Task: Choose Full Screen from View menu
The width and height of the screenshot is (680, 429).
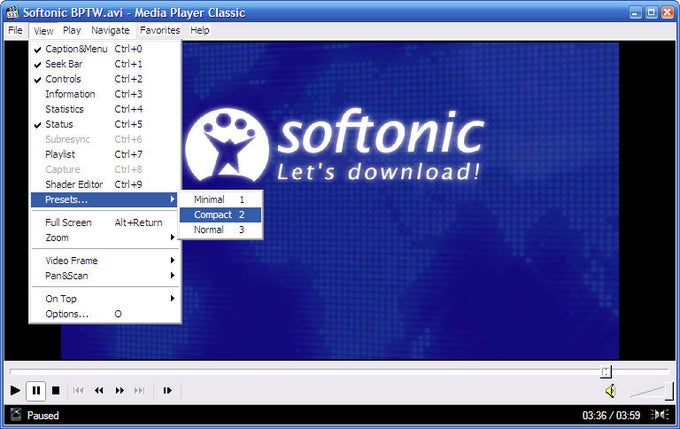Action: 105,223
